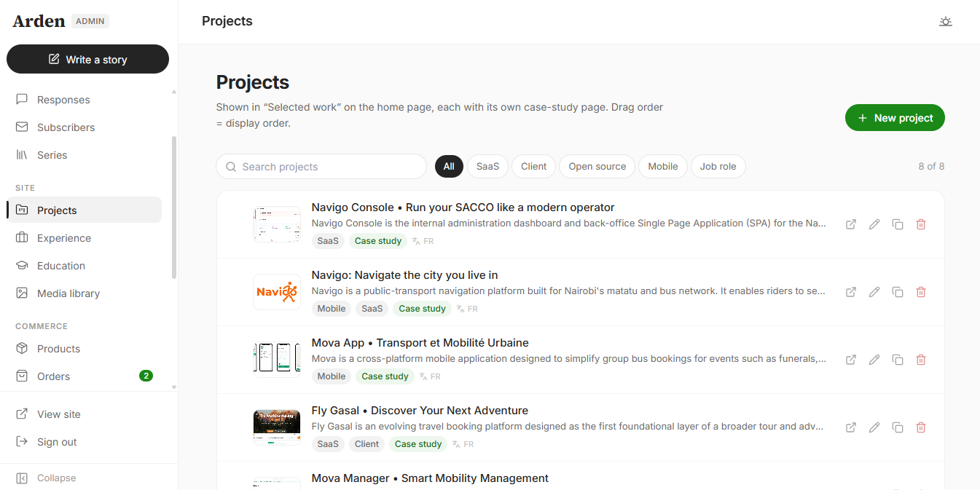Delete the Mova App project
The height and width of the screenshot is (490, 980).
tap(921, 360)
